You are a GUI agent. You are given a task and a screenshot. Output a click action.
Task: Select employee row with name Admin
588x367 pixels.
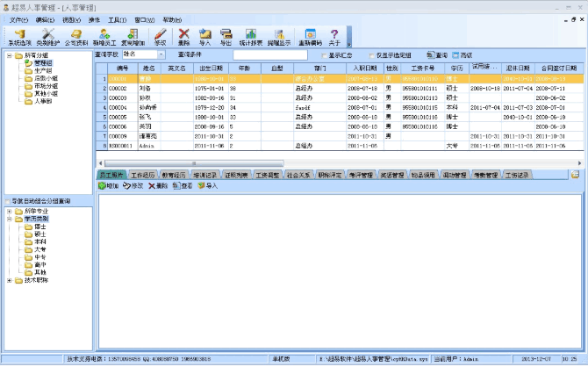[x=340, y=146]
